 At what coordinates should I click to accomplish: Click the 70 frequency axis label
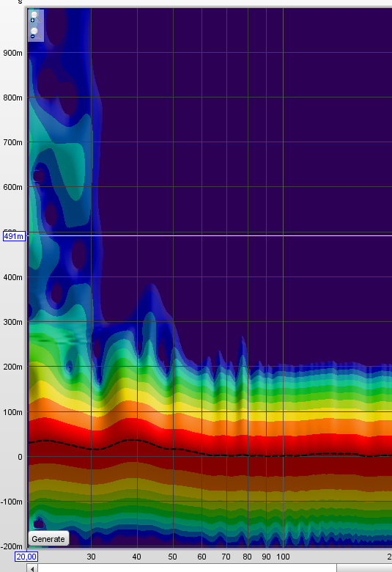click(x=226, y=557)
